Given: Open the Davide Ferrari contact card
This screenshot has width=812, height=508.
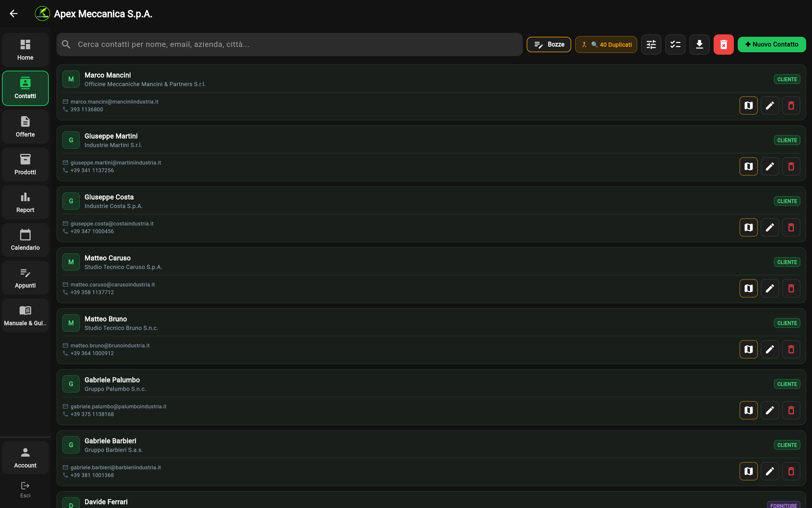Looking at the screenshot, I should coord(431,500).
